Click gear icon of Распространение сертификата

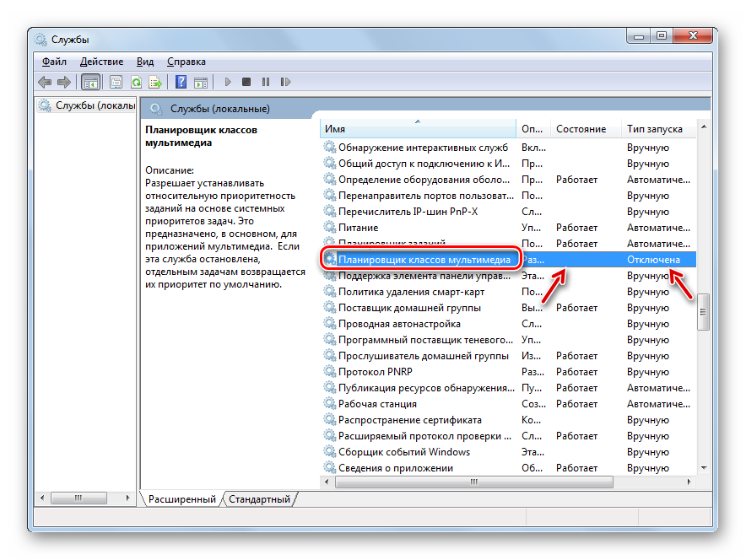coord(330,420)
